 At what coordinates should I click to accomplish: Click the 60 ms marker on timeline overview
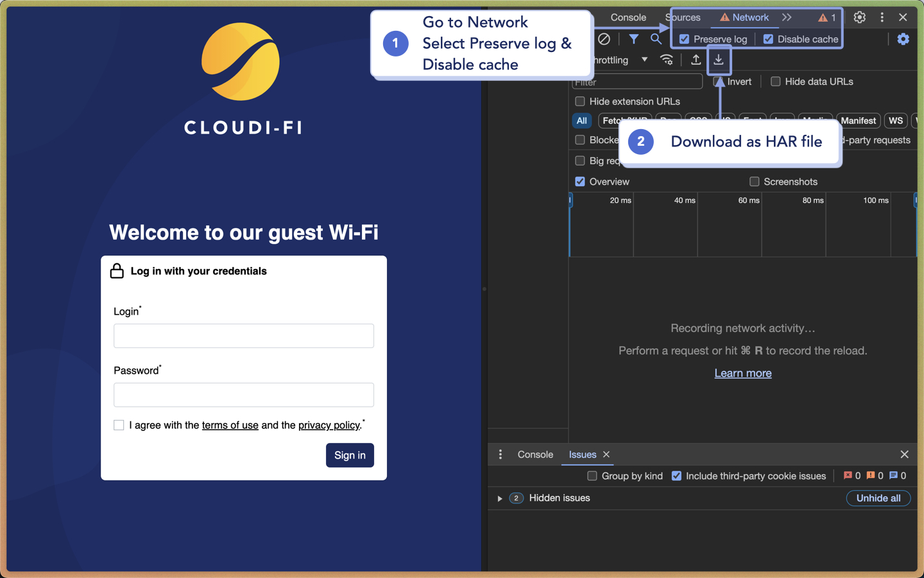[748, 200]
